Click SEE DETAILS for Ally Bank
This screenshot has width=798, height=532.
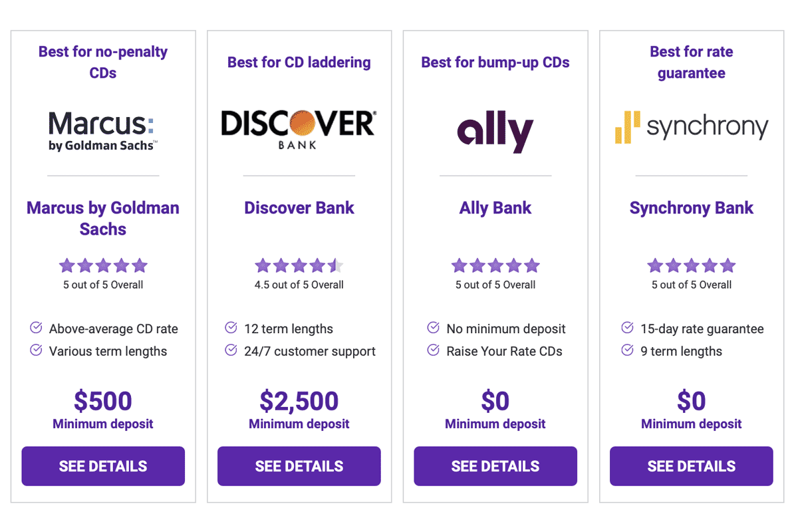pyautogui.click(x=495, y=466)
